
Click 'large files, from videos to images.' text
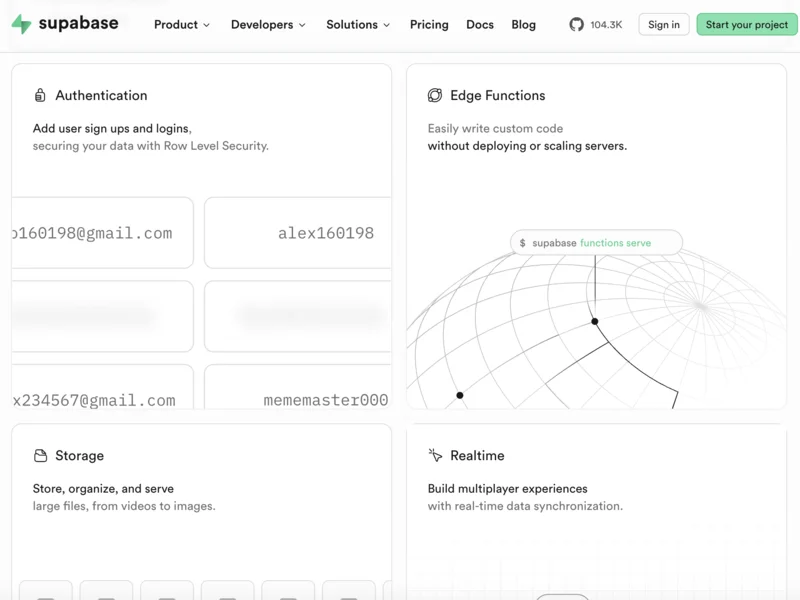click(124, 506)
